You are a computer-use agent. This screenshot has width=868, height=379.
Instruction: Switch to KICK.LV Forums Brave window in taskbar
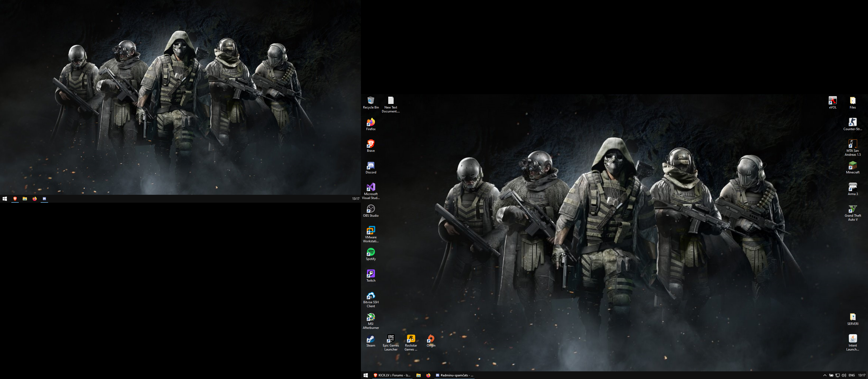coord(392,375)
